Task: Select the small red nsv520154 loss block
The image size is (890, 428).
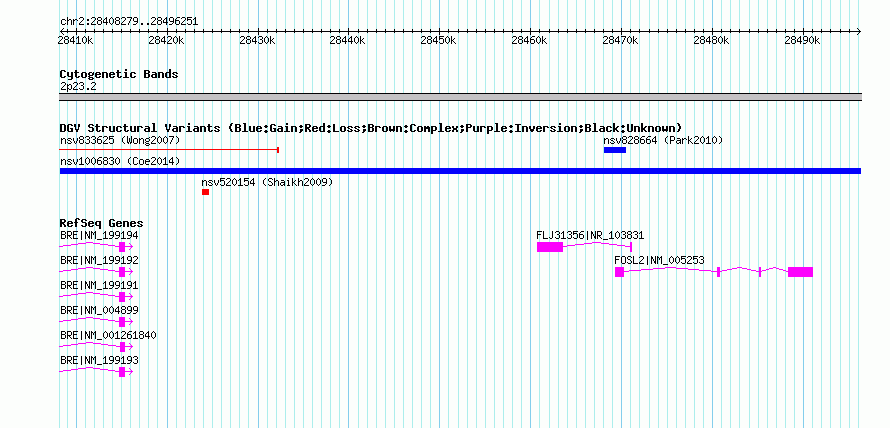Action: 205,192
